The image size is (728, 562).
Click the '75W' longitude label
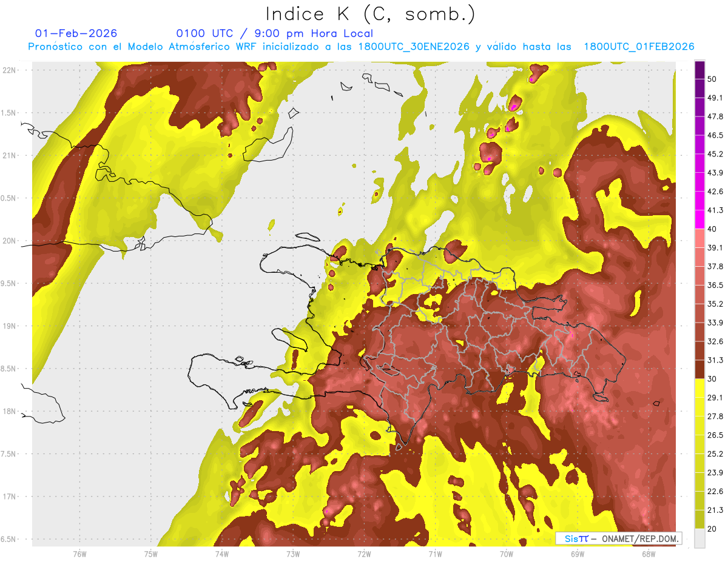click(x=151, y=554)
